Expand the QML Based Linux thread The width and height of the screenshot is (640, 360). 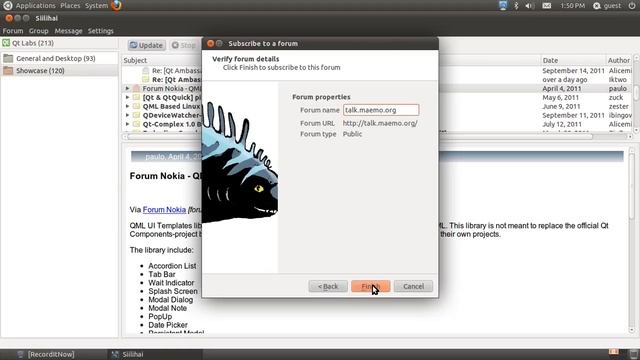pos(127,107)
